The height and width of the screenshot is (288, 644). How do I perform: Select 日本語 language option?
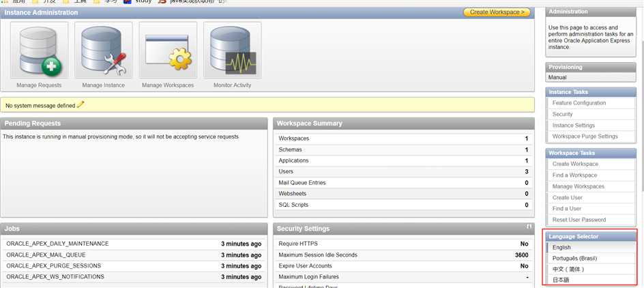click(x=561, y=280)
